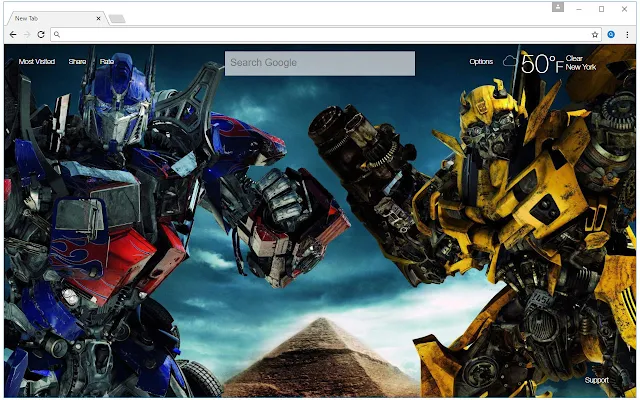Reload the page with the refresh icon

coord(41,35)
